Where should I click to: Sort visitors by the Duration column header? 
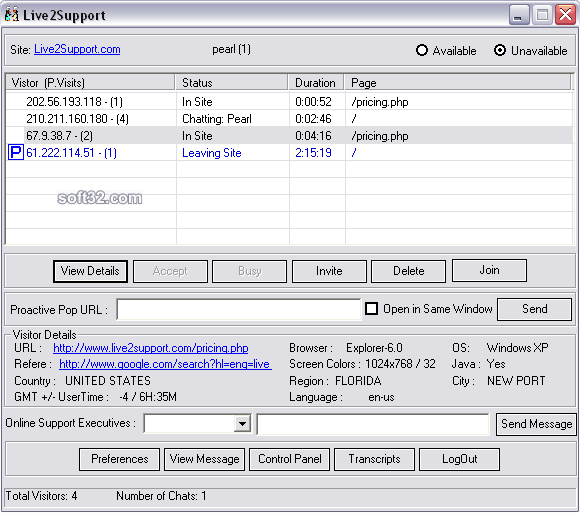316,82
